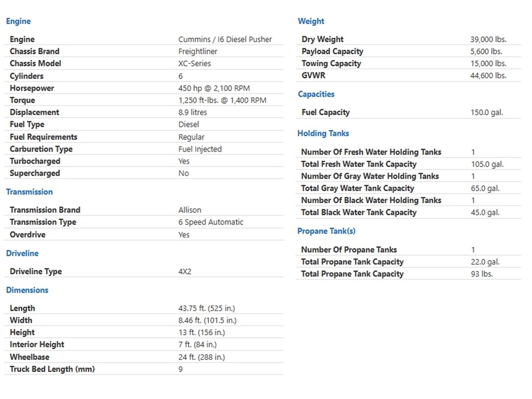Click the '8.46 ft. (101.5 in.)' width value
This screenshot has width=532, height=399.
point(207,320)
